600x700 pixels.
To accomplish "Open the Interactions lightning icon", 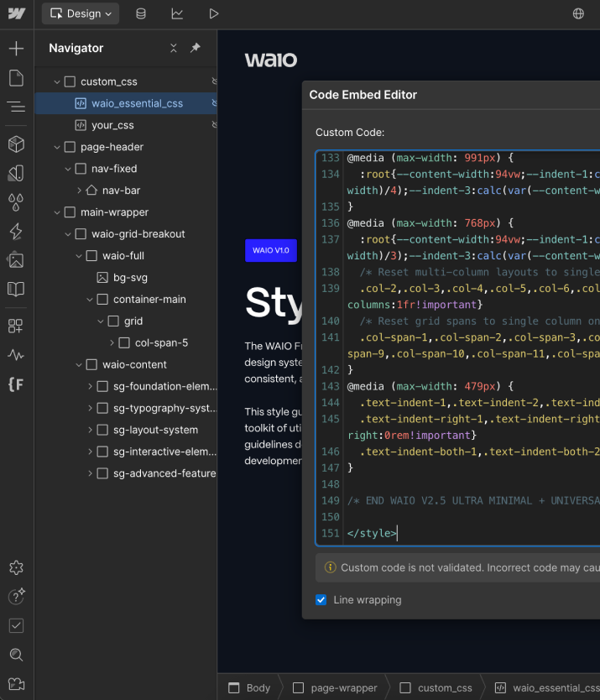I will click(16, 232).
